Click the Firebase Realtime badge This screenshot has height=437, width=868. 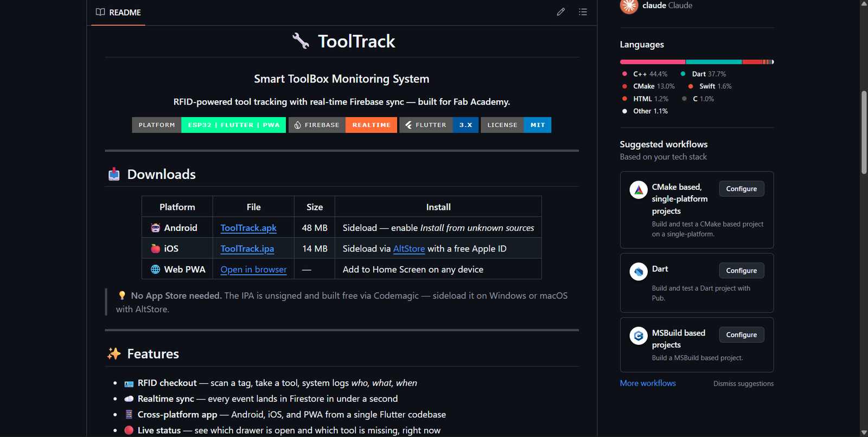pyautogui.click(x=343, y=125)
